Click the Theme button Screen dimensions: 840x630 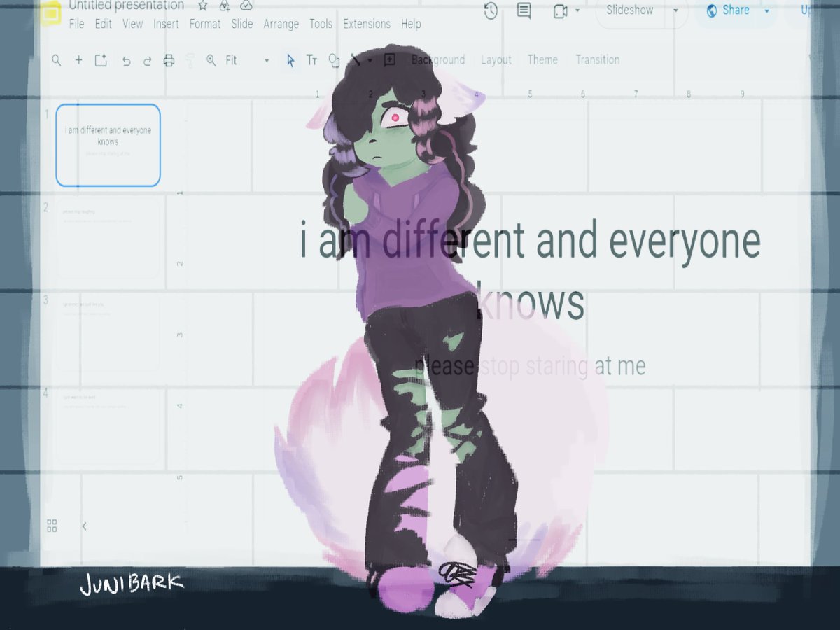pos(542,60)
